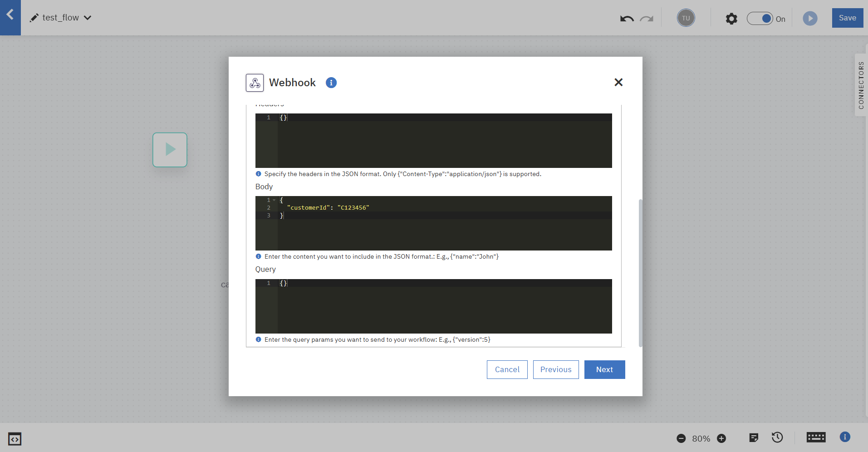868x452 pixels.
Task: Open the version history clock icon
Action: click(777, 437)
